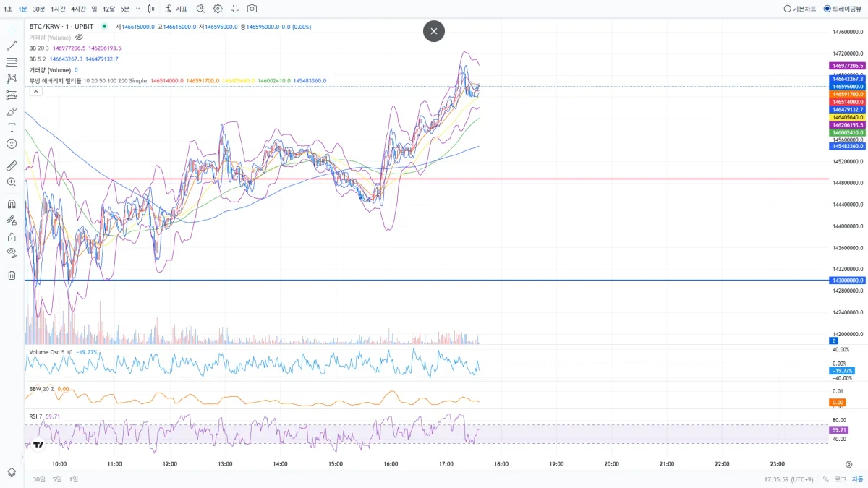Select the trend line drawing tool
868x488 pixels.
point(12,46)
